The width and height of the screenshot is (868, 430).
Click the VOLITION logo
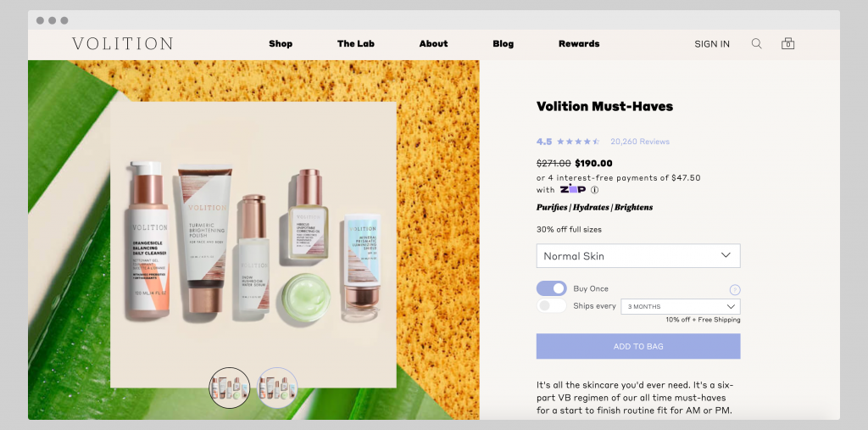pos(122,44)
